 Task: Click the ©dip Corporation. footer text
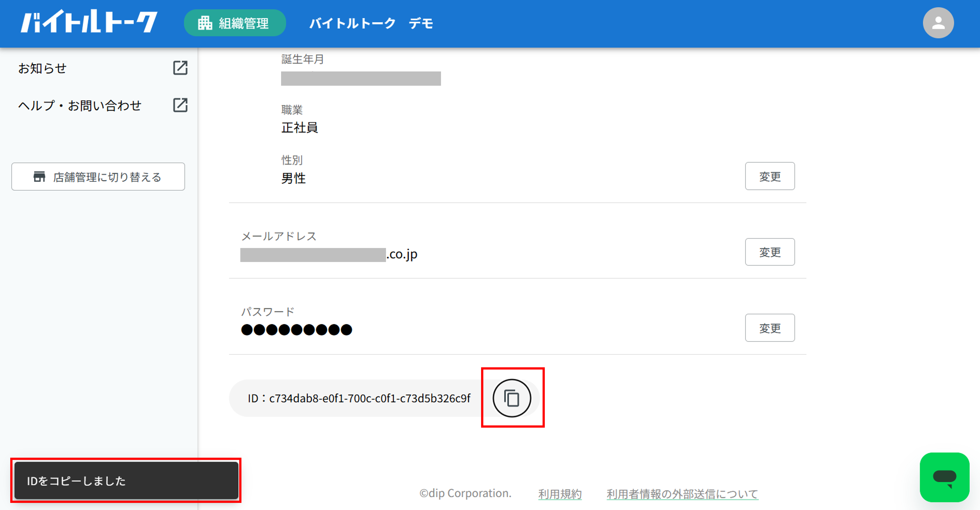(x=465, y=493)
